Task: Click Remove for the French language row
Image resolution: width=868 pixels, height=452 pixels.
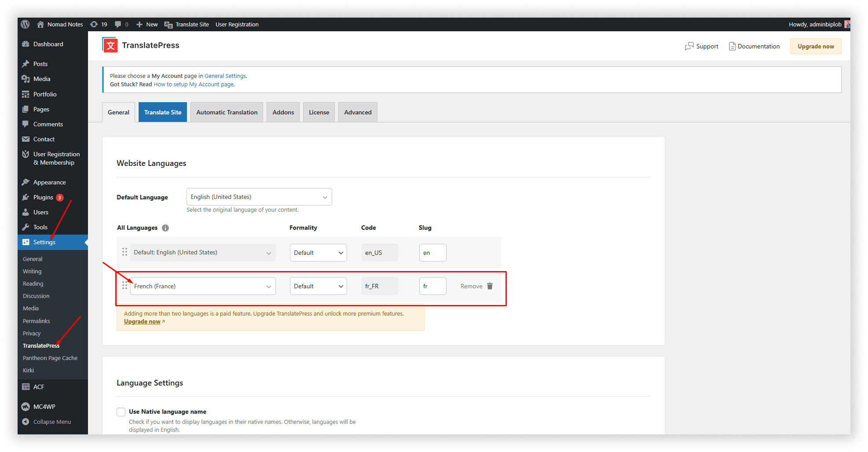Action: click(471, 286)
